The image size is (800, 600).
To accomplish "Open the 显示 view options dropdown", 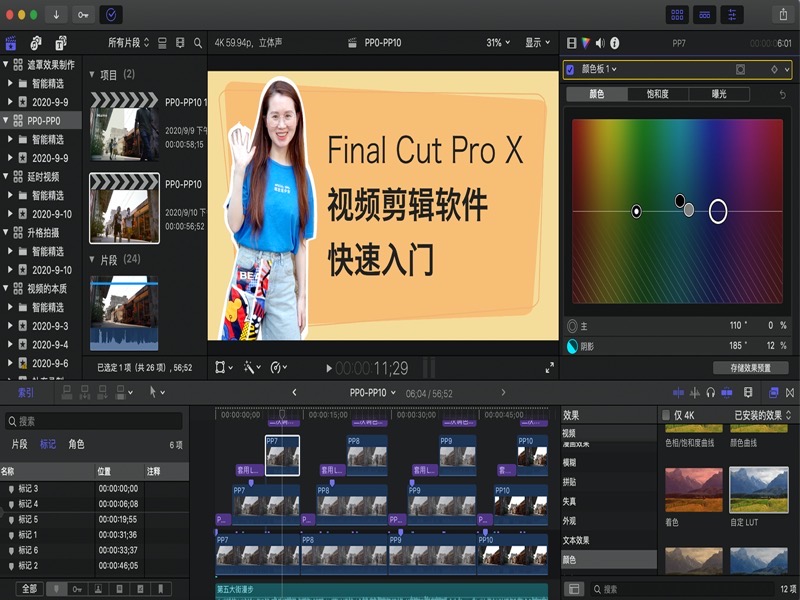I will (x=538, y=43).
